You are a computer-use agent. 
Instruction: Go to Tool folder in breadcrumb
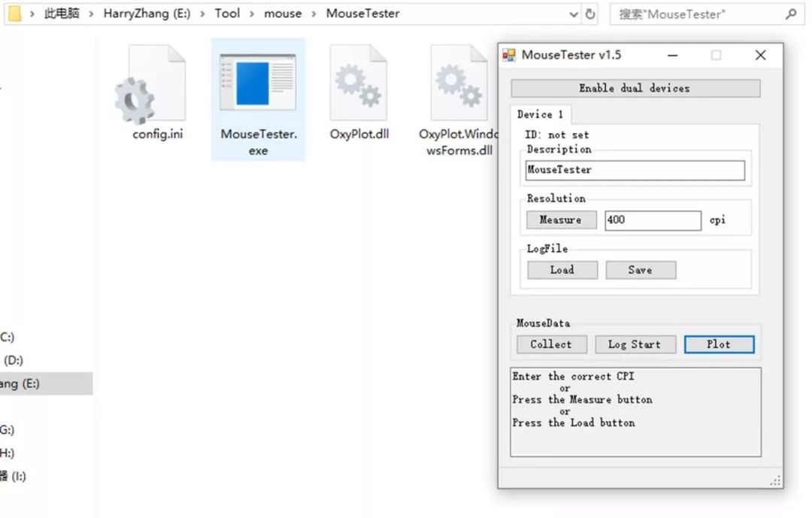pyautogui.click(x=227, y=14)
